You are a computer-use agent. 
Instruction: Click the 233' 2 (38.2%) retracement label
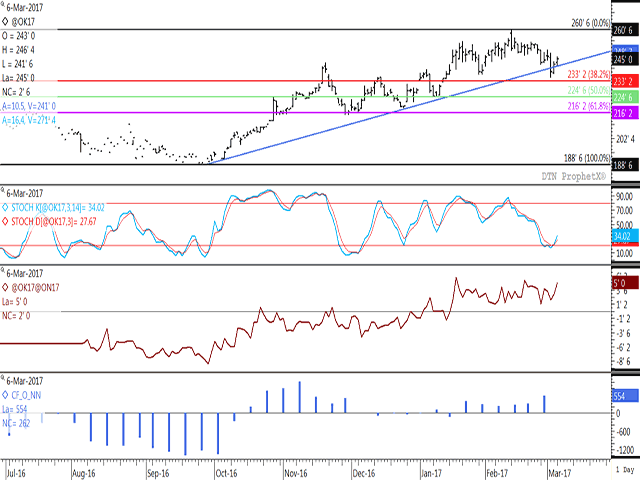point(589,74)
